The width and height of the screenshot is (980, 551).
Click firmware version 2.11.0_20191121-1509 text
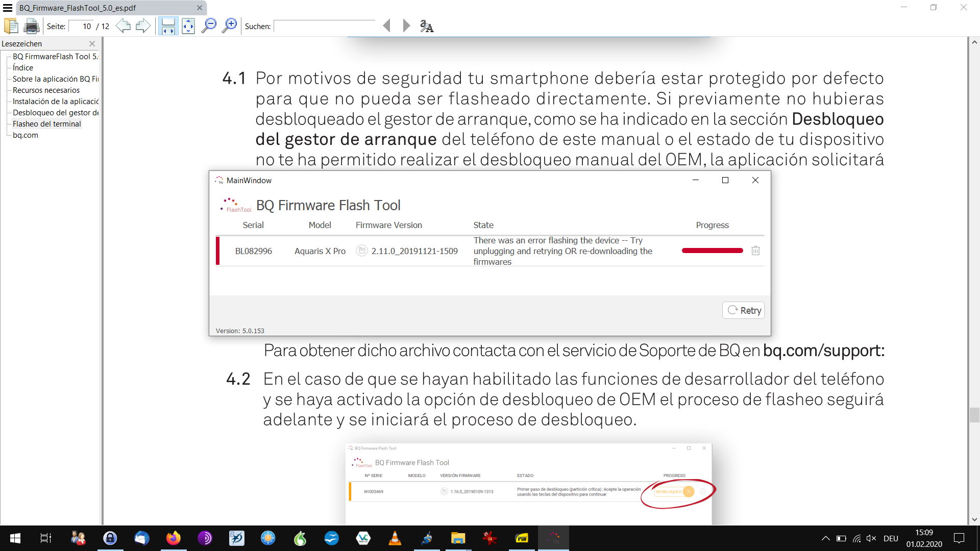414,251
